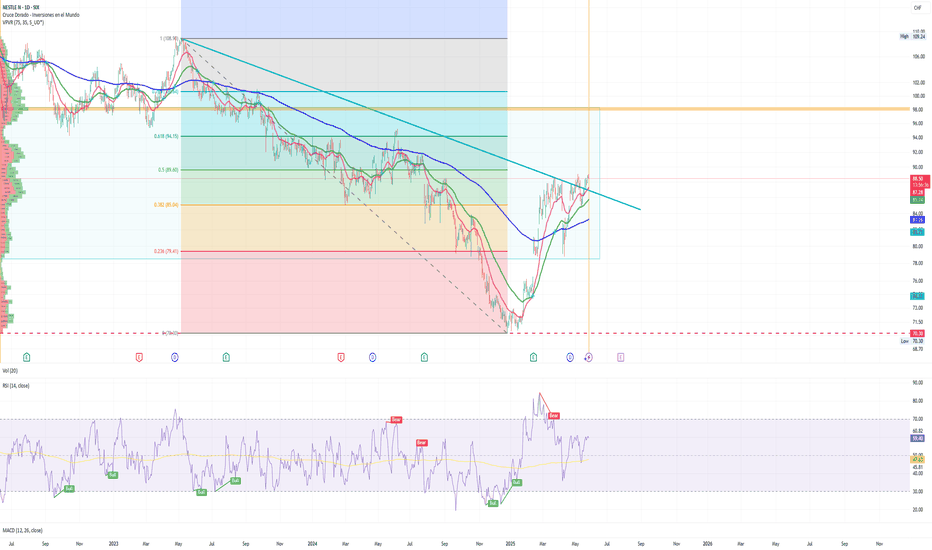Click the Fibonacci 0.236 (79.41) level label
The image size is (932, 550).
point(166,251)
